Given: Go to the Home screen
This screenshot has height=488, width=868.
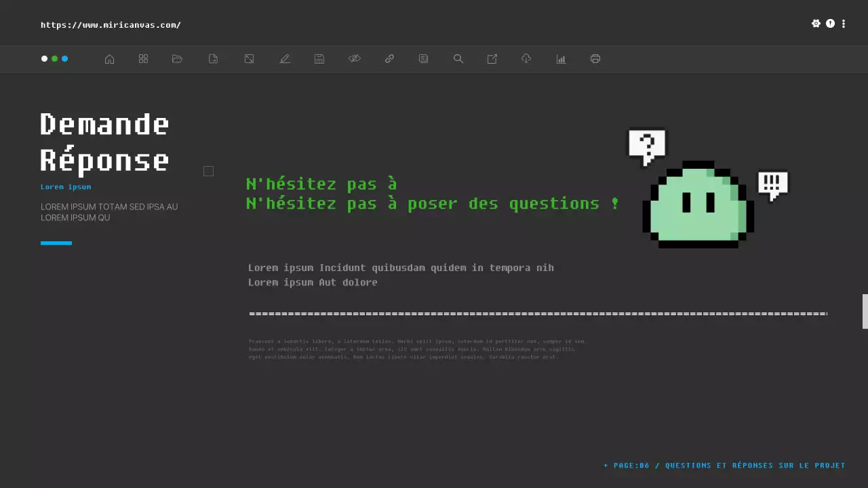Looking at the screenshot, I should point(109,59).
